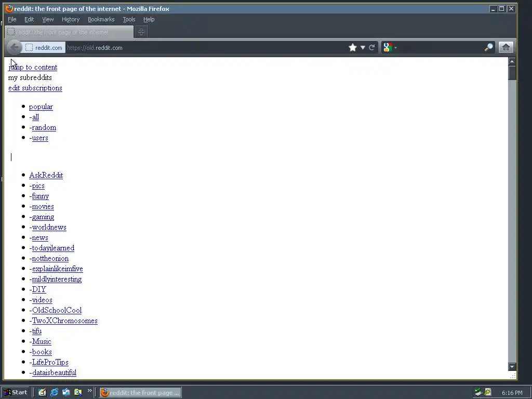The image size is (532, 399).
Task: Select the Firefox reddit taskbar button
Action: pyautogui.click(x=140, y=393)
